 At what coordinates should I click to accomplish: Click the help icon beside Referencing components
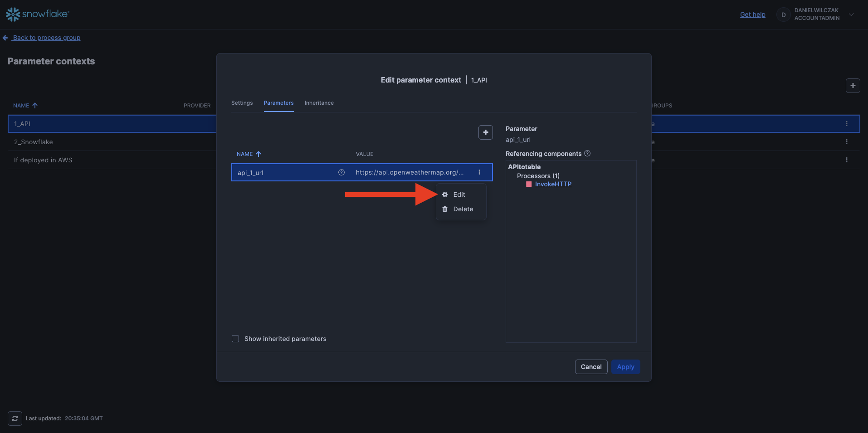(587, 154)
